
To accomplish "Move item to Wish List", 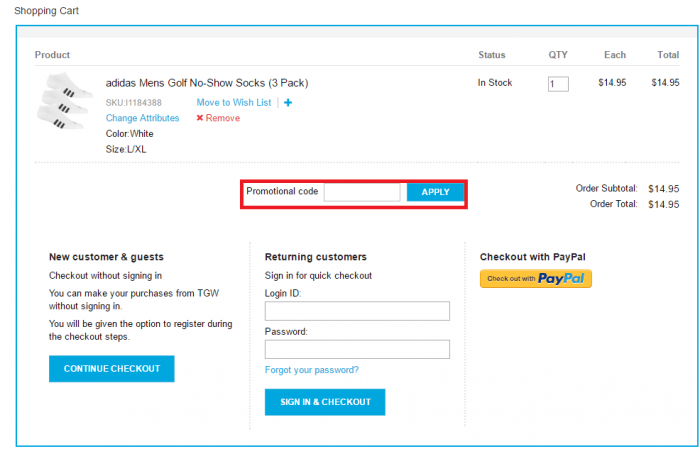I will [x=233, y=102].
